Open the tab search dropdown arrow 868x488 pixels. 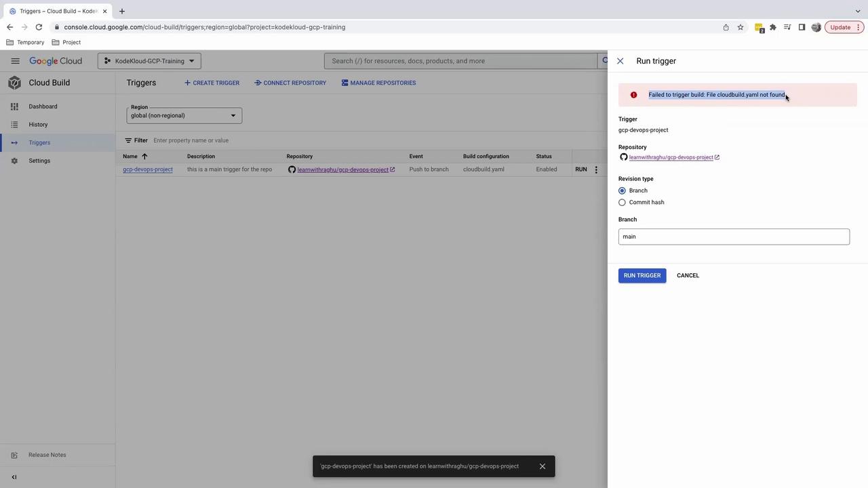858,11
